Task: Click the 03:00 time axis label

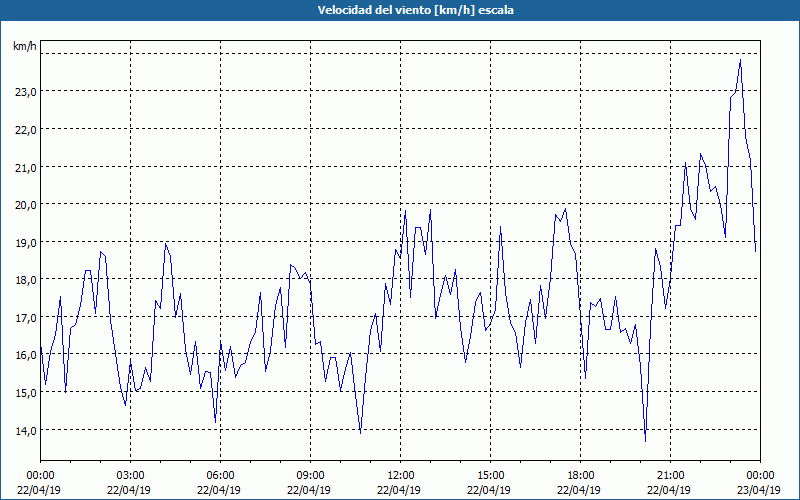Action: tap(131, 476)
